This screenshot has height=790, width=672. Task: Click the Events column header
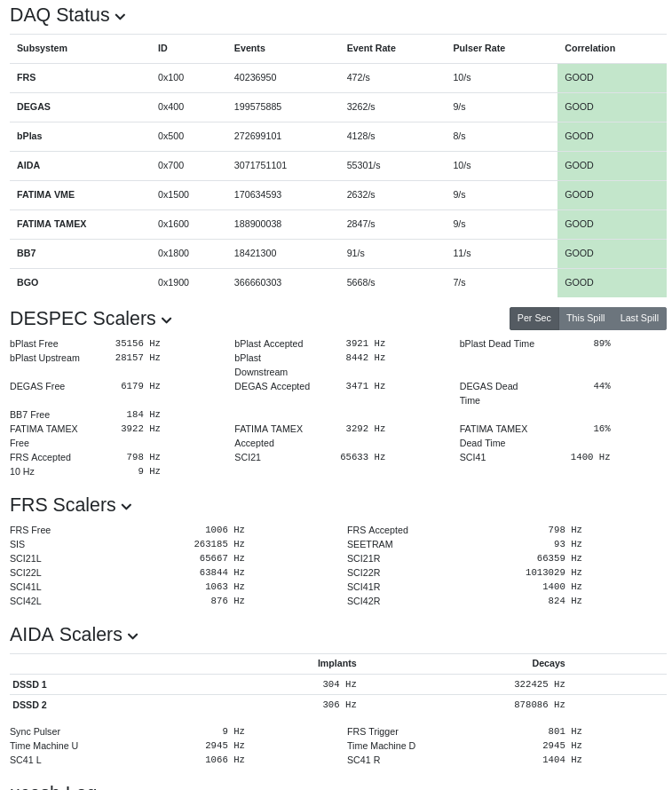coord(249,49)
